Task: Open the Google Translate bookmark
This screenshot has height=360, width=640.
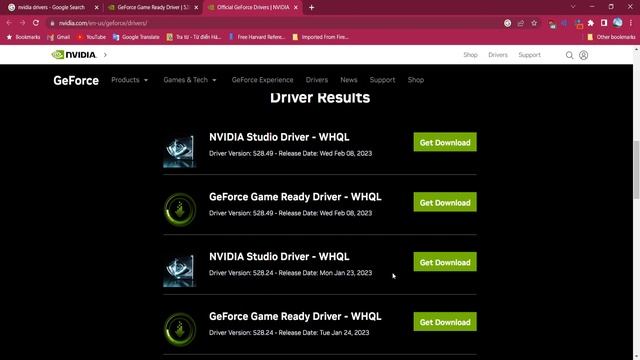Action: [x=136, y=37]
